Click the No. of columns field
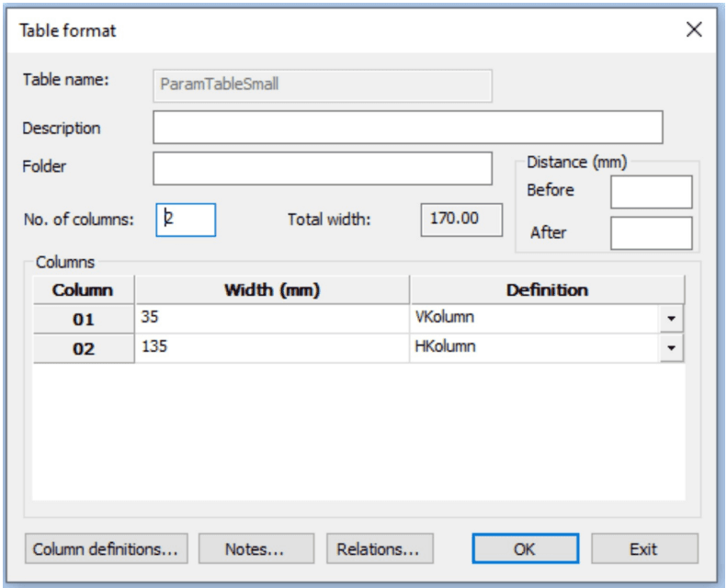This screenshot has width=727, height=588. point(186,220)
